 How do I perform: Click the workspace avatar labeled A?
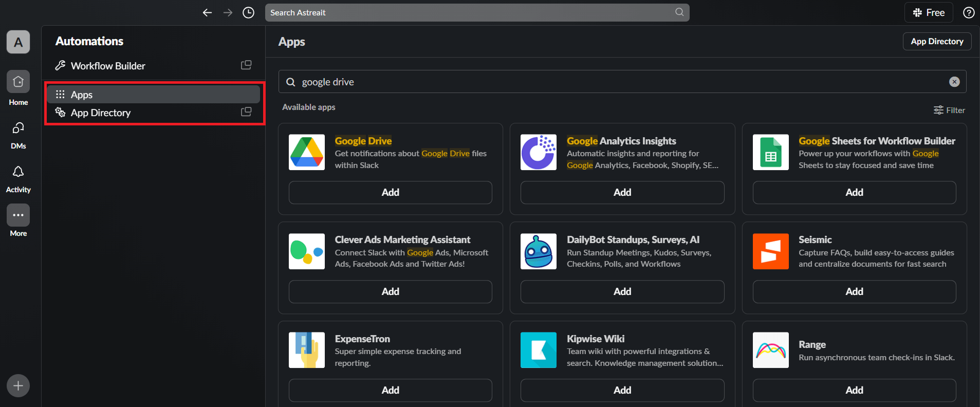click(x=18, y=42)
